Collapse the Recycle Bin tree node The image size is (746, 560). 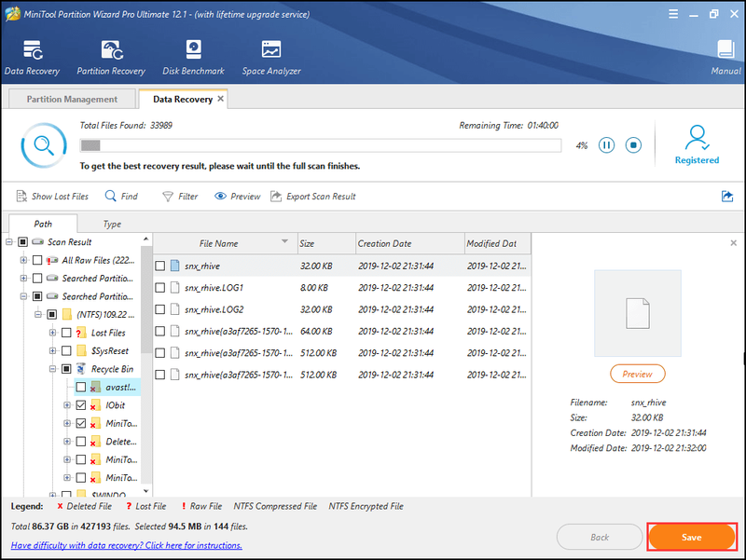(x=53, y=369)
